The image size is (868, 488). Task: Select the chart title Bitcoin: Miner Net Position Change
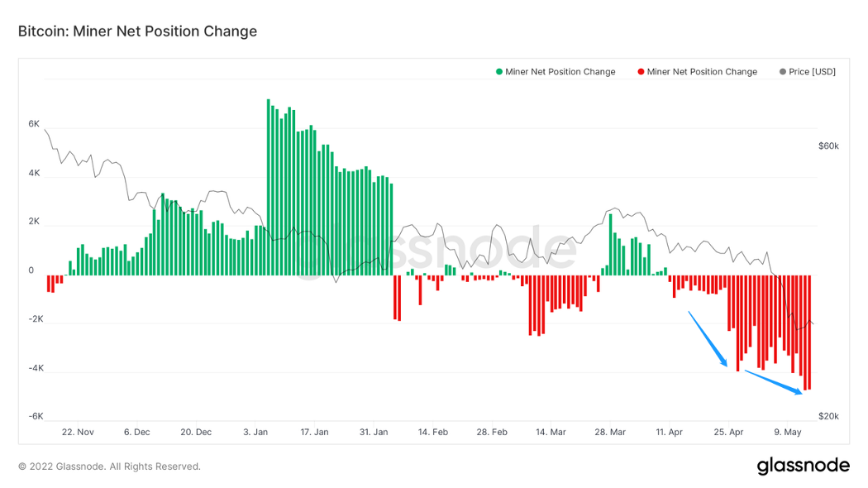pos(137,31)
